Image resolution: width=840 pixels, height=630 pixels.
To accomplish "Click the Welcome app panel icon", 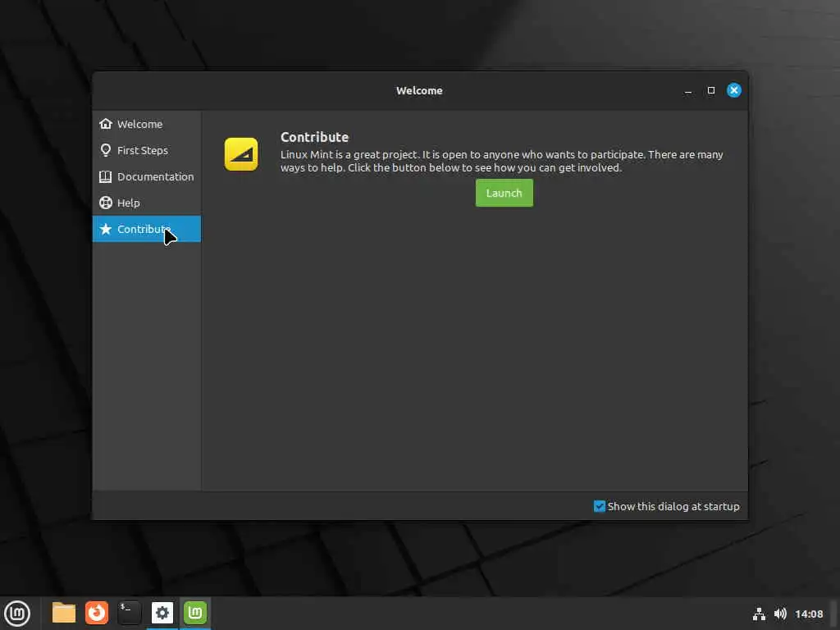I will coord(195,613).
